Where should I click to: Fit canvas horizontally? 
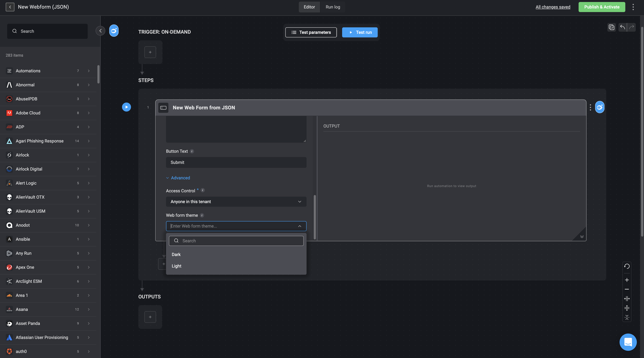[627, 299]
